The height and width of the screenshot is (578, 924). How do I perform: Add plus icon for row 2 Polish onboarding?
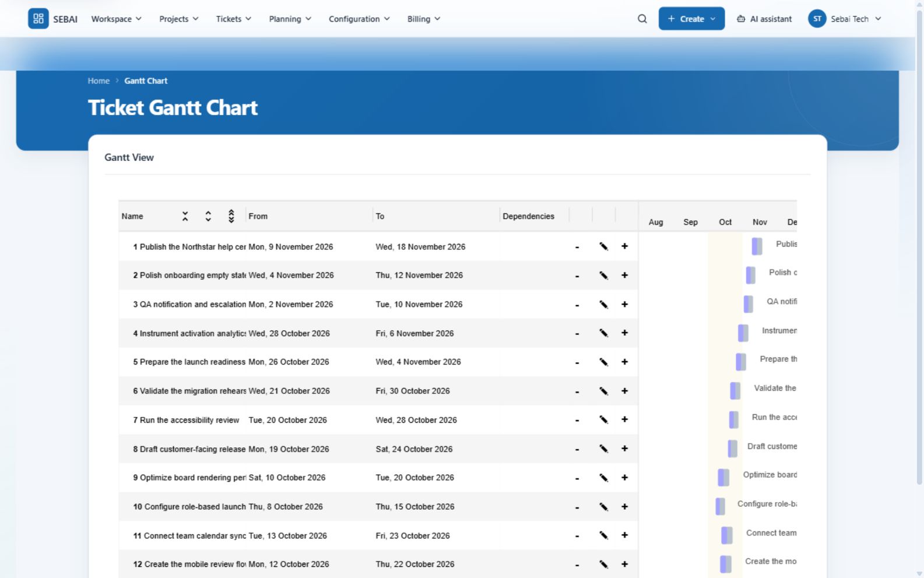(x=625, y=275)
